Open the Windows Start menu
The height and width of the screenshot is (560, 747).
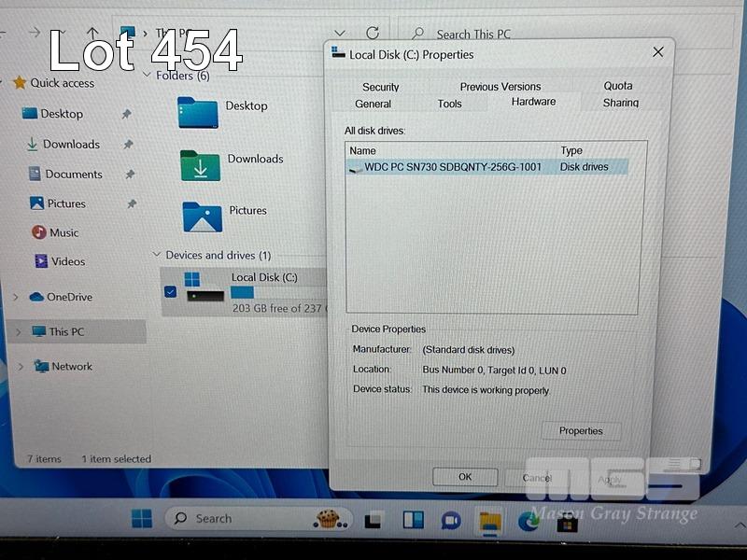pos(142,519)
